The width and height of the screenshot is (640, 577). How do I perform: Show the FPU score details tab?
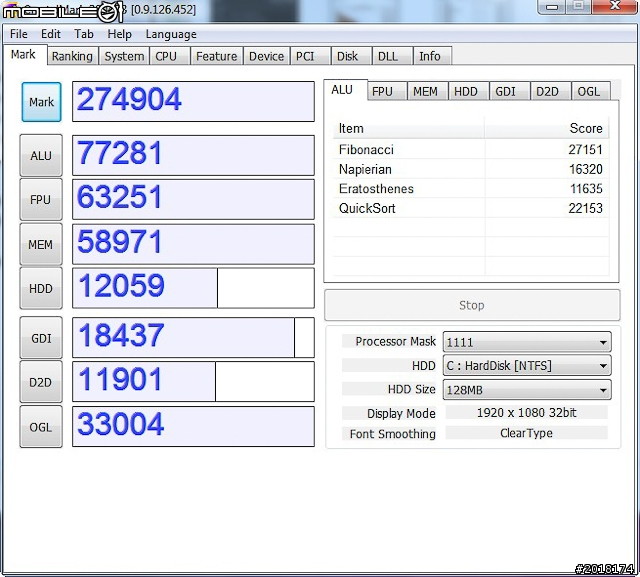pos(382,91)
